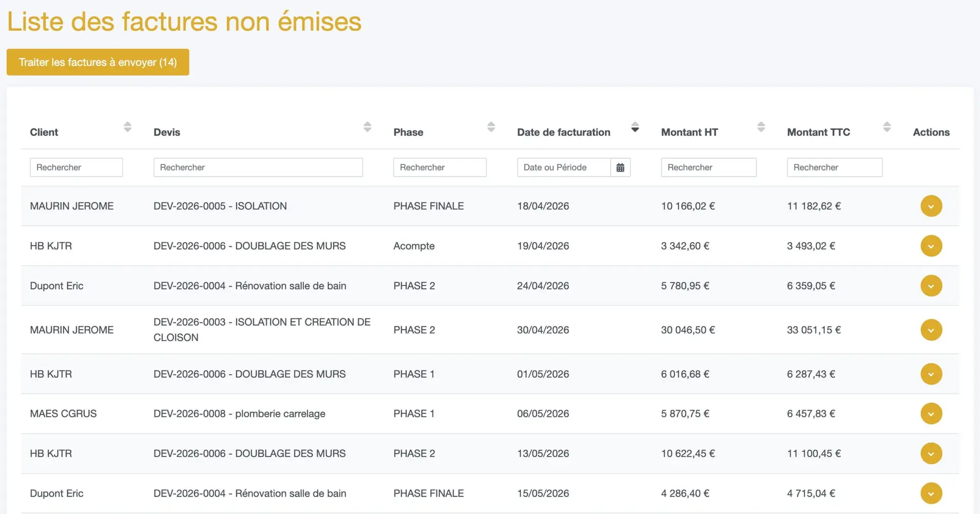Click Traiter les factures à envoyer button
This screenshot has width=980, height=514.
pyautogui.click(x=97, y=62)
